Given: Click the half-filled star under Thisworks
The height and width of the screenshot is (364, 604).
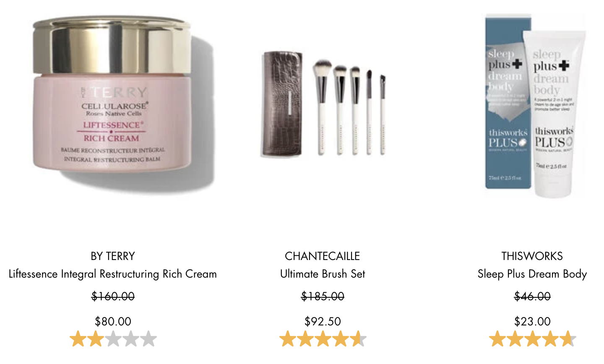Looking at the screenshot, I should coord(568,339).
